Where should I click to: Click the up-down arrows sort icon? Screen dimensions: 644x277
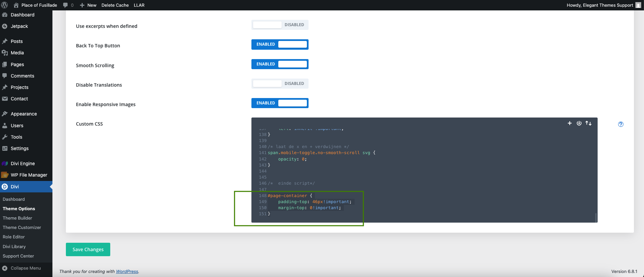pos(588,123)
